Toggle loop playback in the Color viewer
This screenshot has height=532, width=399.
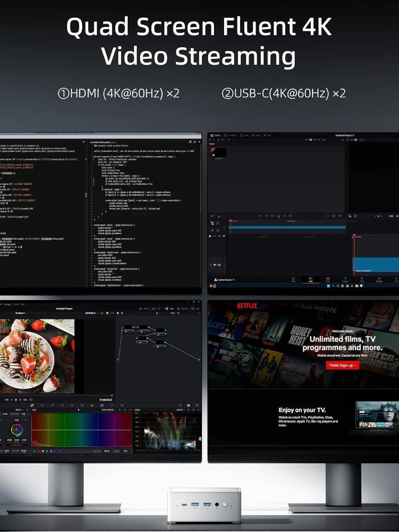(31, 400)
